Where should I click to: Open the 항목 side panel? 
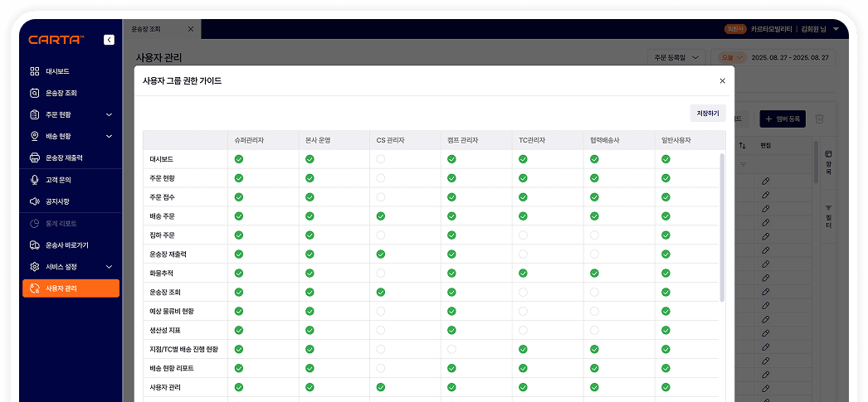[x=828, y=162]
